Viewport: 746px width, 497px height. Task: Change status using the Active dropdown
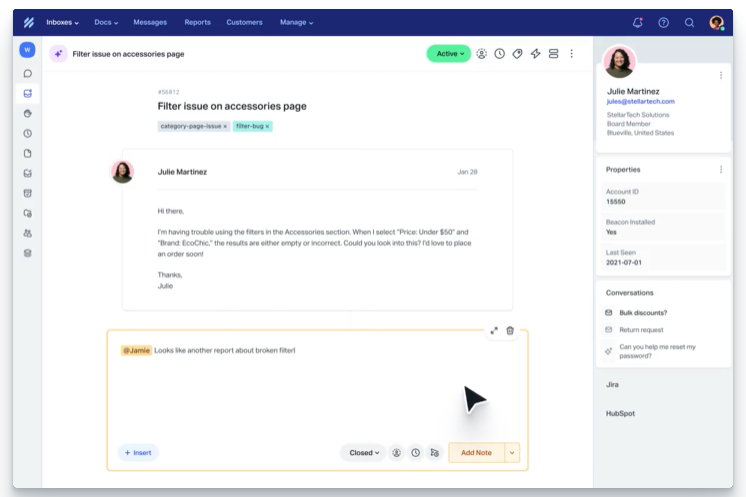449,54
